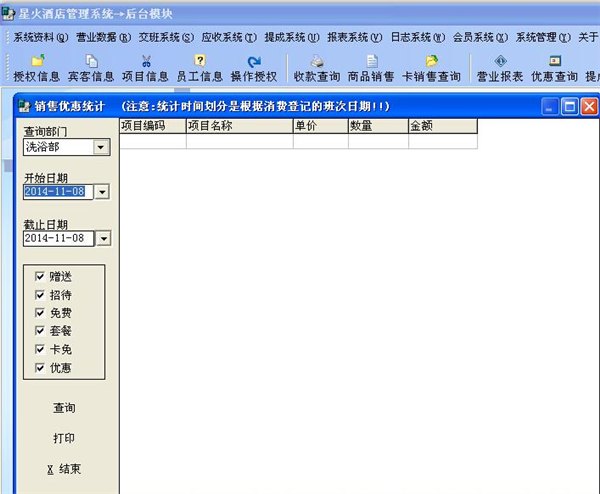Click the 项目名称 column header
Screen dimensions: 600x494
pos(240,126)
